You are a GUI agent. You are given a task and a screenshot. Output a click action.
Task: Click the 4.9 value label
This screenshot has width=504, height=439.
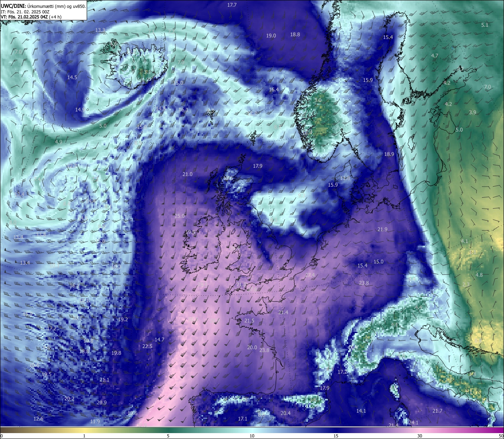tap(59, 142)
